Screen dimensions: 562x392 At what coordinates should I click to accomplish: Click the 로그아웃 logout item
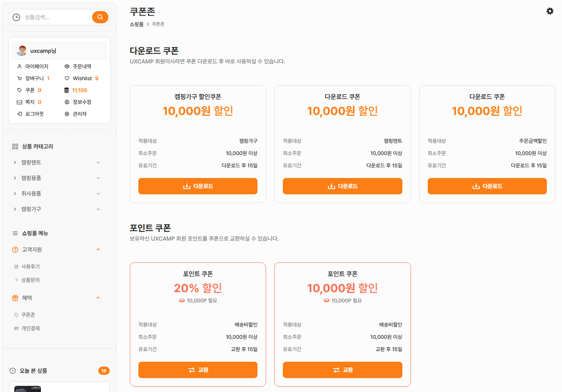[34, 114]
